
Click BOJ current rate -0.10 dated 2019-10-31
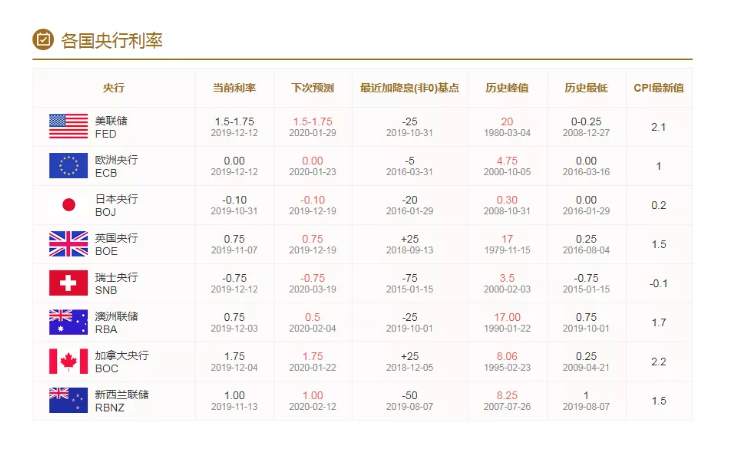(x=234, y=204)
